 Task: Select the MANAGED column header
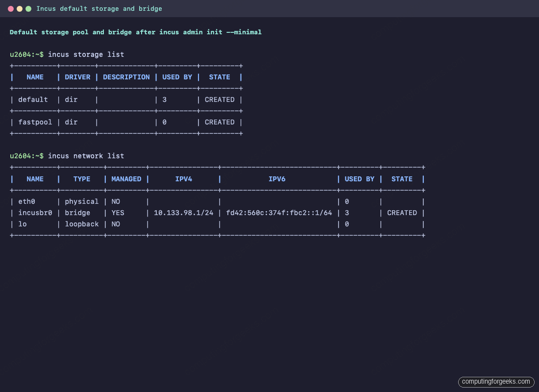(x=126, y=179)
